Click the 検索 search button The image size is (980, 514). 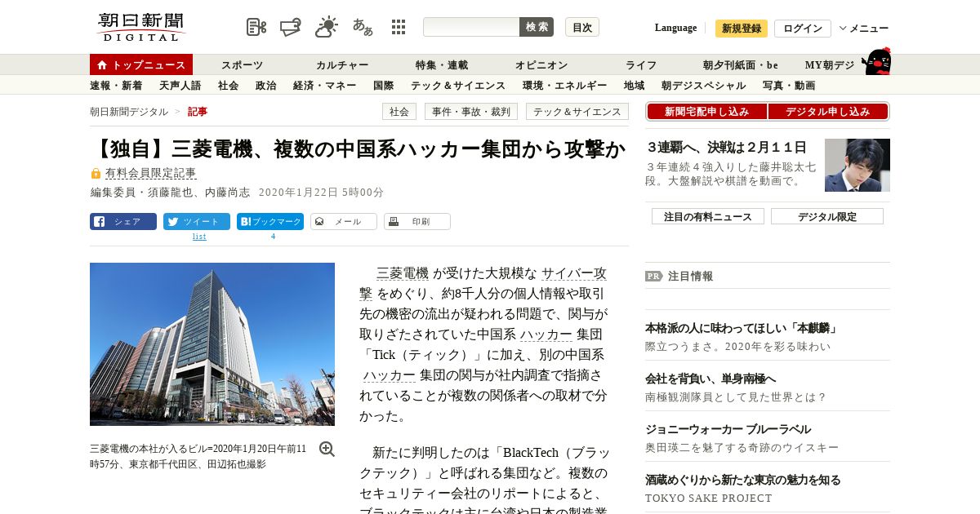coord(537,27)
